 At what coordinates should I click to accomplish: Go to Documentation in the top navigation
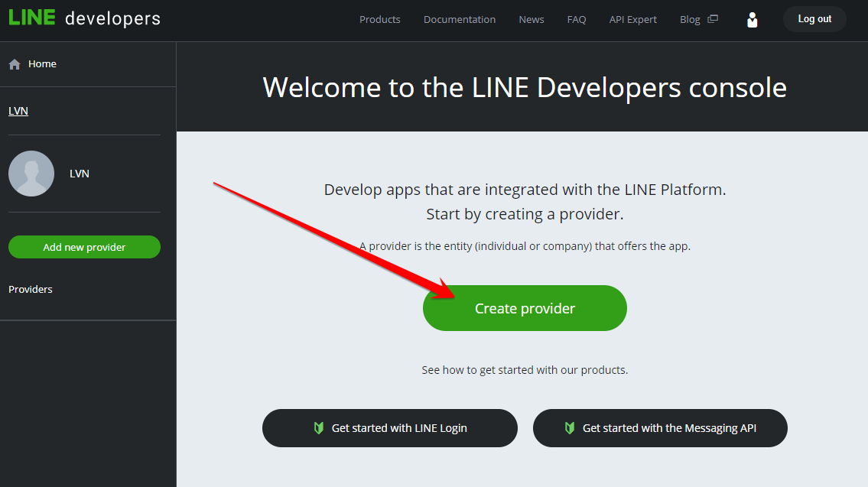tap(460, 19)
